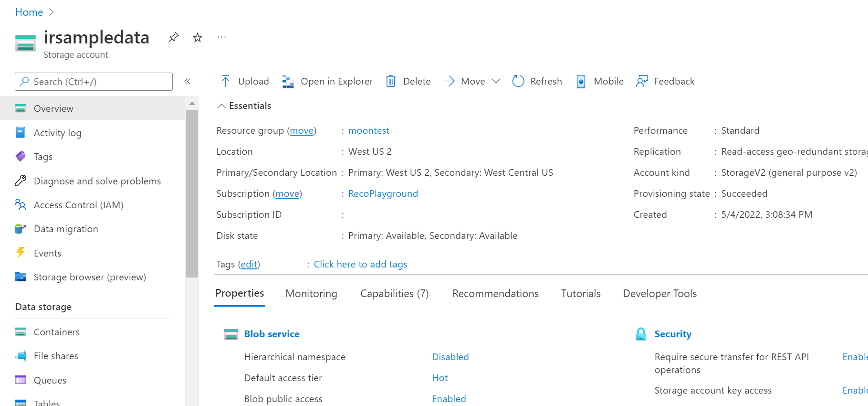
Task: Click the Refresh circular arrow icon
Action: tap(518, 81)
